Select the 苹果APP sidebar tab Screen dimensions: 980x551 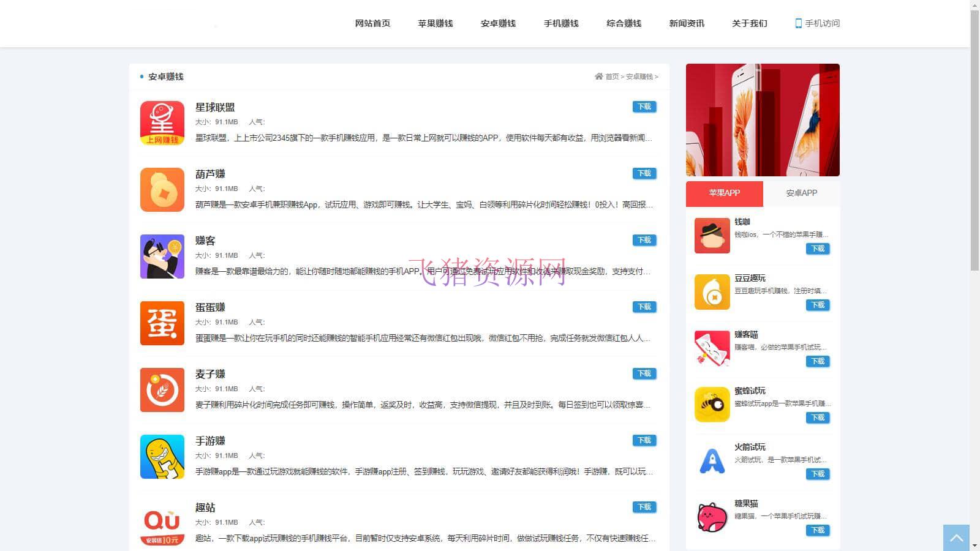pyautogui.click(x=724, y=193)
